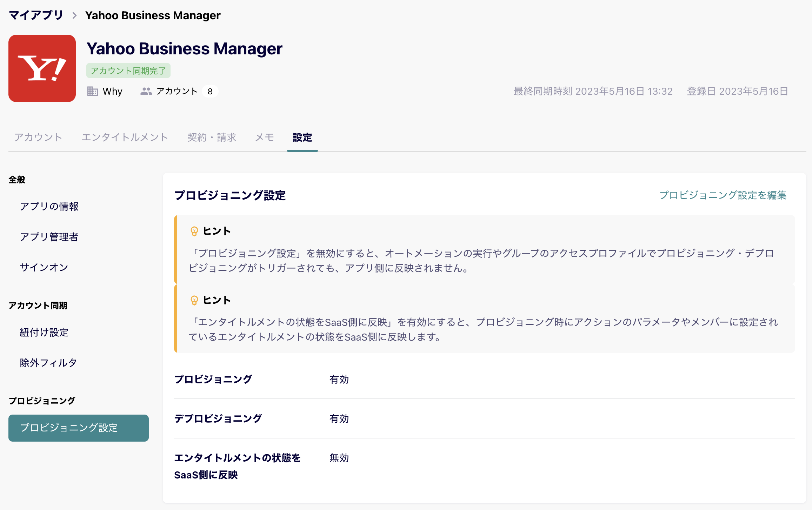Go back to マイアプリ breadcrumb
The image size is (812, 510).
(35, 15)
